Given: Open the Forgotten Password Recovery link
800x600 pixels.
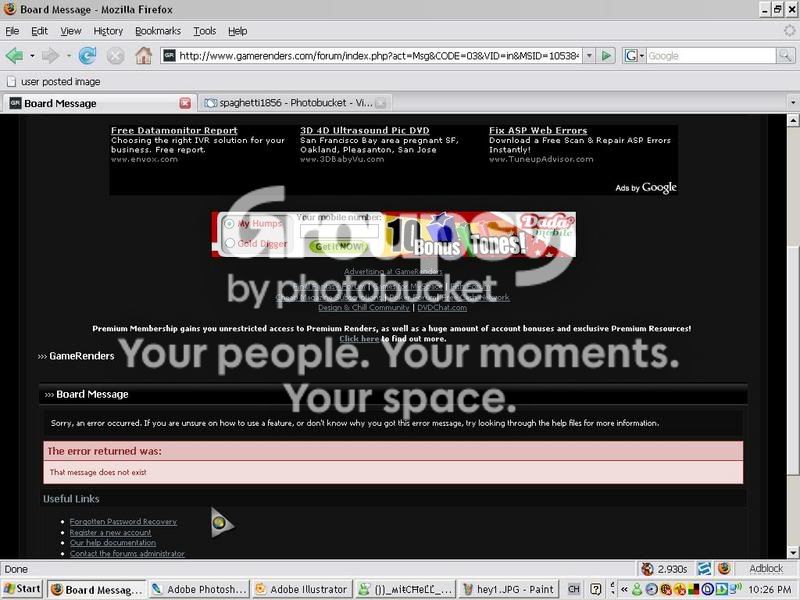Looking at the screenshot, I should pyautogui.click(x=123, y=521).
